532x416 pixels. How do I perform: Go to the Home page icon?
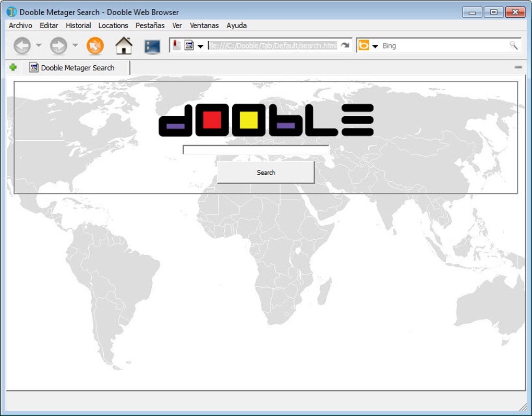click(x=124, y=45)
